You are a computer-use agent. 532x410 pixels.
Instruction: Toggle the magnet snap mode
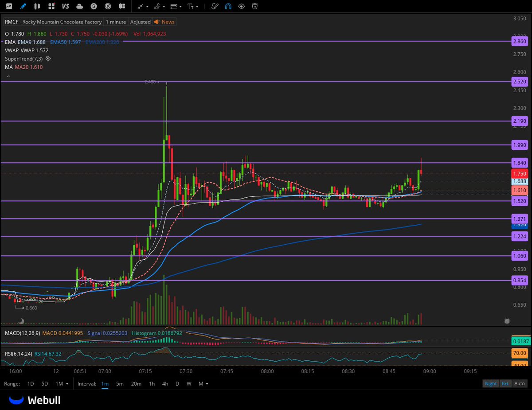(228, 6)
